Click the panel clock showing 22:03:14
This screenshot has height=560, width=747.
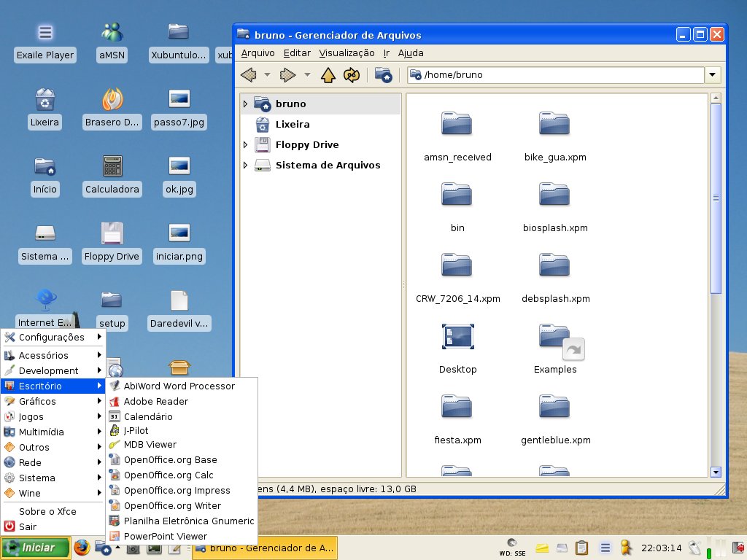(x=661, y=548)
